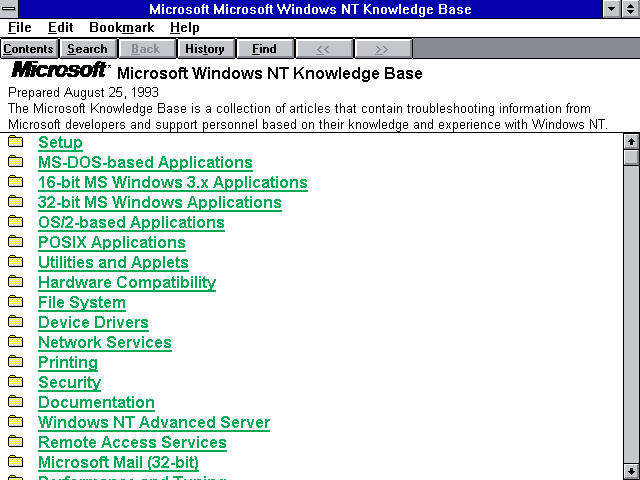Click the grayed Back button

click(146, 49)
